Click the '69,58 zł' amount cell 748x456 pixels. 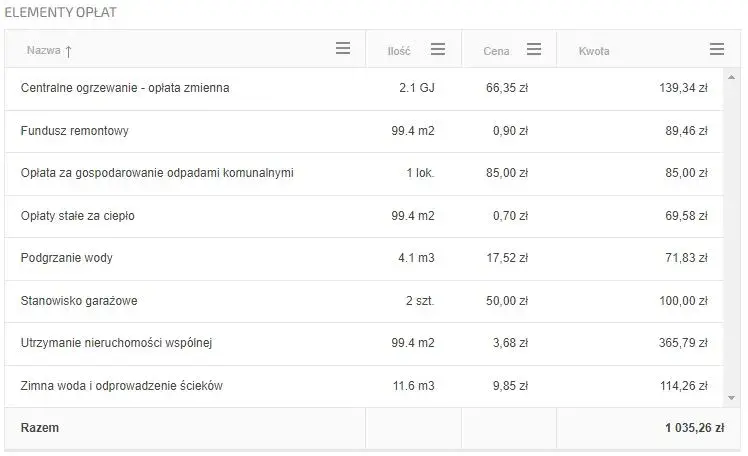(x=686, y=216)
